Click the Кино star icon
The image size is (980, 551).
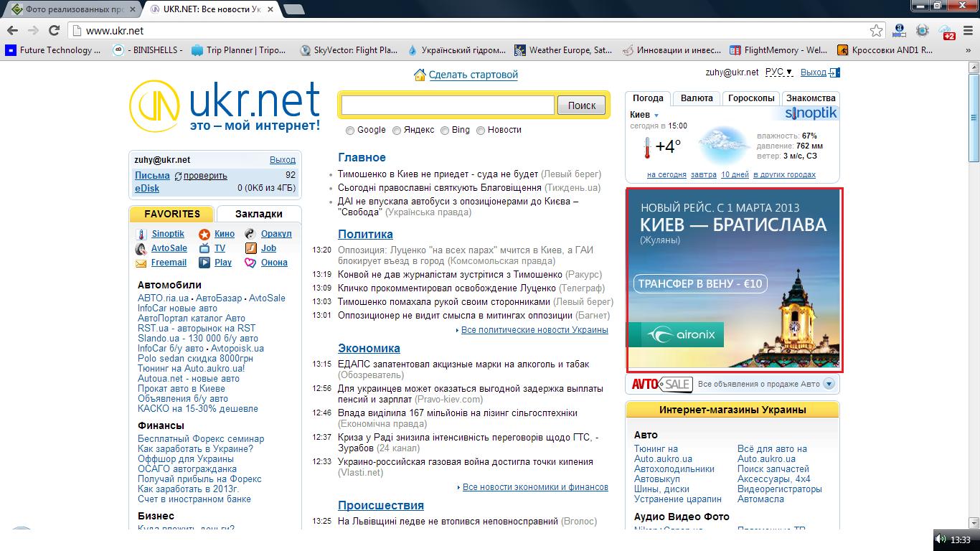(x=204, y=234)
